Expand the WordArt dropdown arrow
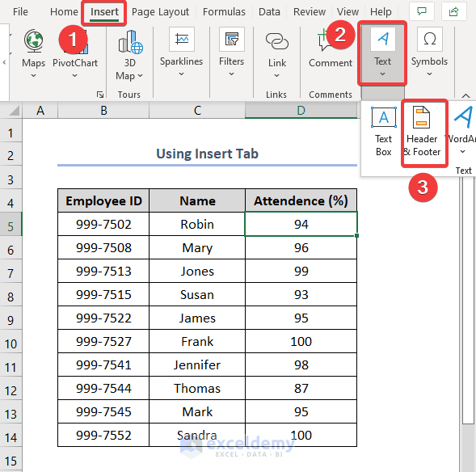Screen dimensions: 476x472 click(x=462, y=151)
